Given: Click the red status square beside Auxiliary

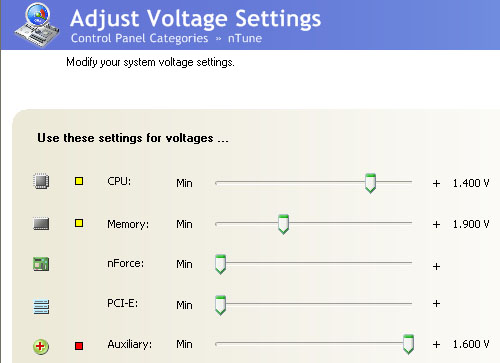Looking at the screenshot, I should point(79,346).
